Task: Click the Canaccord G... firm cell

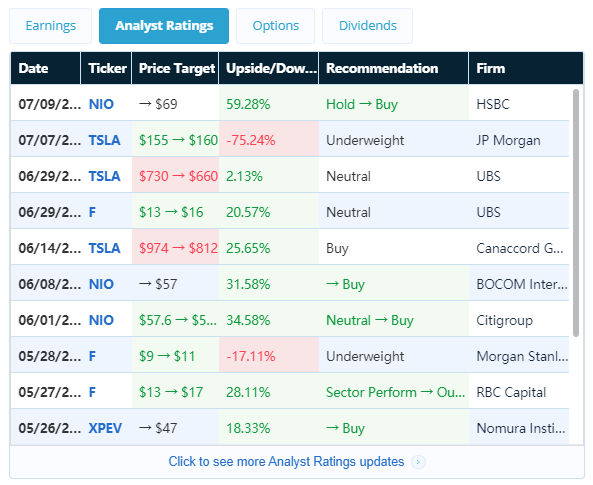Action: (x=520, y=248)
